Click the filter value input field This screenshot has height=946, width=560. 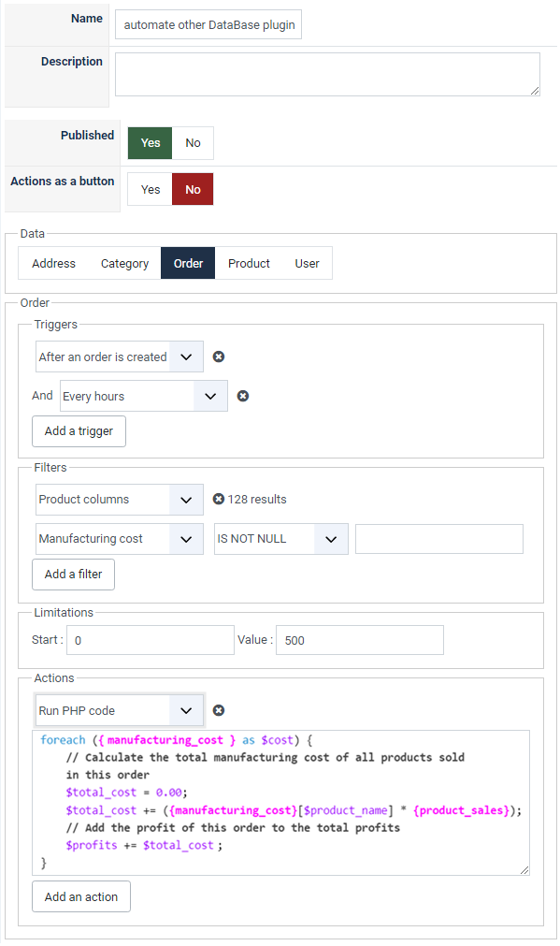[439, 539]
